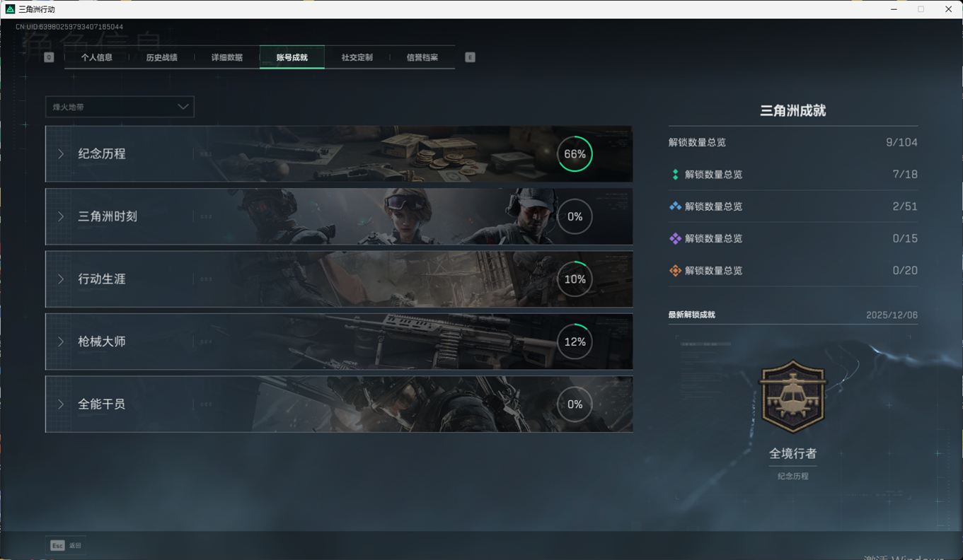Open the 历史战绩 tab
Screen dimensions: 963x560
pyautogui.click(x=161, y=57)
